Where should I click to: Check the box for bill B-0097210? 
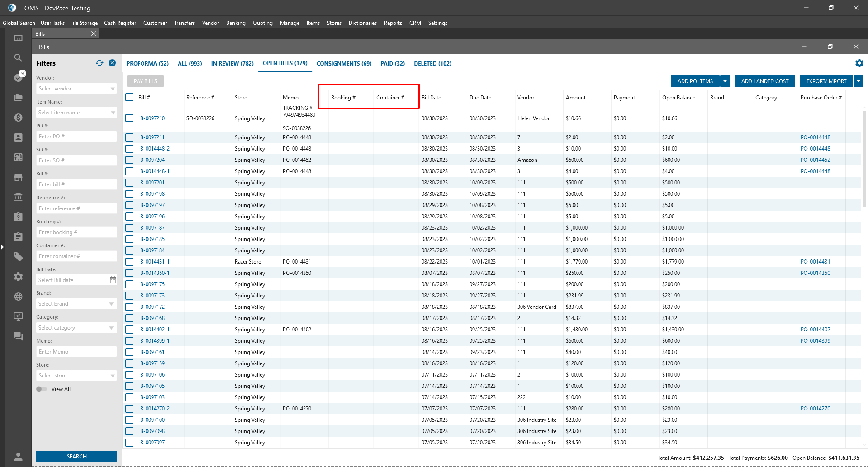[129, 118]
